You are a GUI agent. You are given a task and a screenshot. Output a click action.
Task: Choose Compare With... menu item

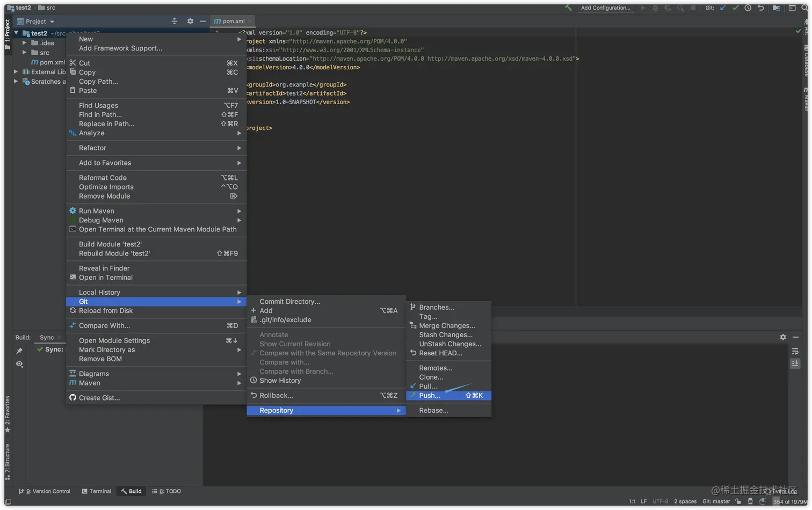click(x=156, y=326)
